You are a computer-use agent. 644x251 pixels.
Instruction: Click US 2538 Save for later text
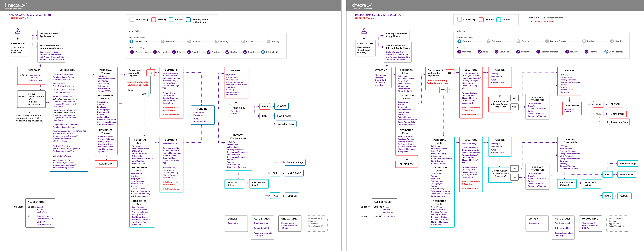385,216
